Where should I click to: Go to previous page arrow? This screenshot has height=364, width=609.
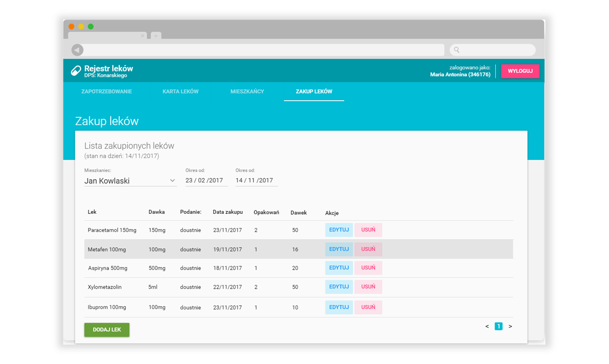tap(487, 326)
